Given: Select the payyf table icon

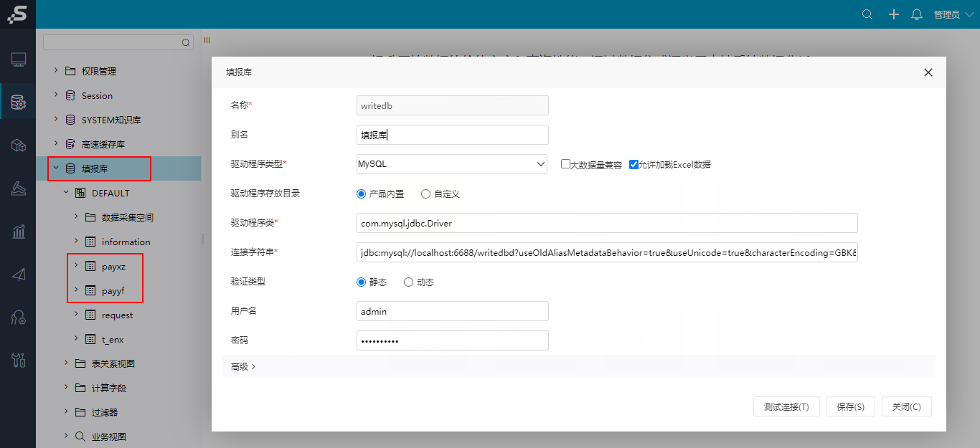Looking at the screenshot, I should coord(90,290).
